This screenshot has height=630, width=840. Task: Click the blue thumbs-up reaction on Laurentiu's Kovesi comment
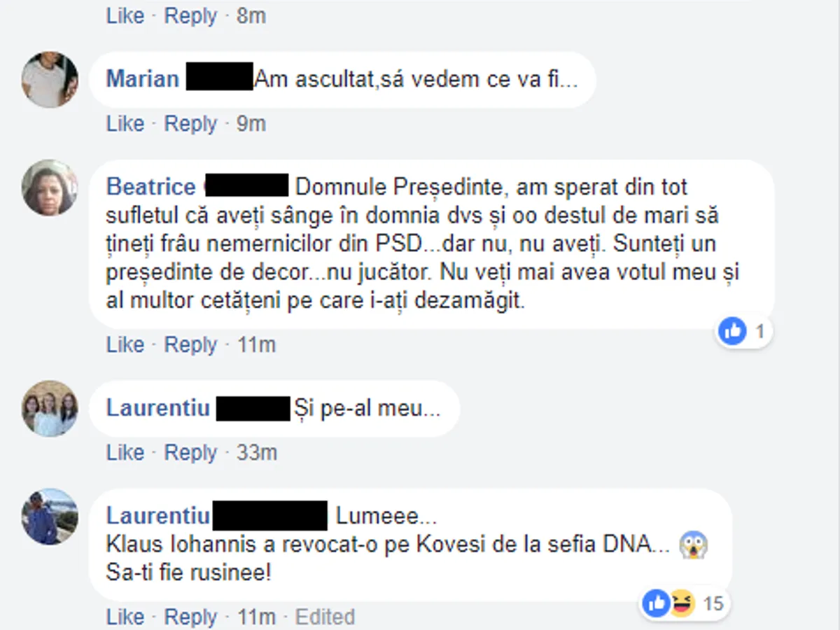657,603
